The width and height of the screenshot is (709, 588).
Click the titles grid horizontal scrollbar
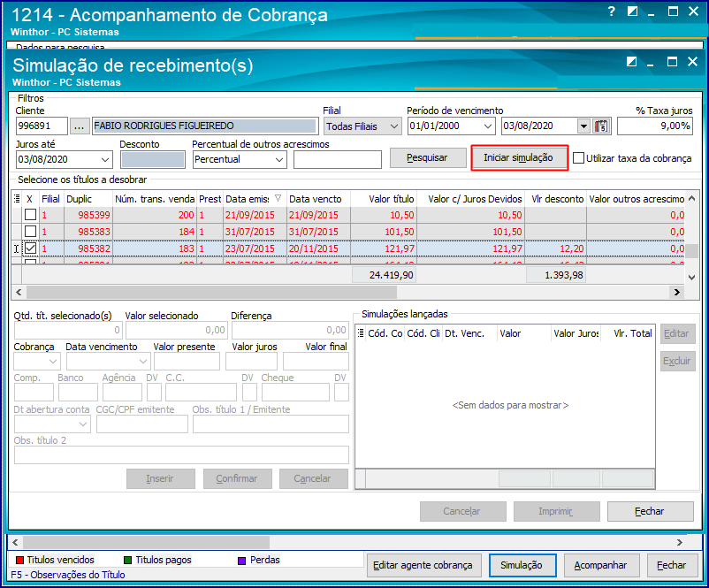point(211,293)
